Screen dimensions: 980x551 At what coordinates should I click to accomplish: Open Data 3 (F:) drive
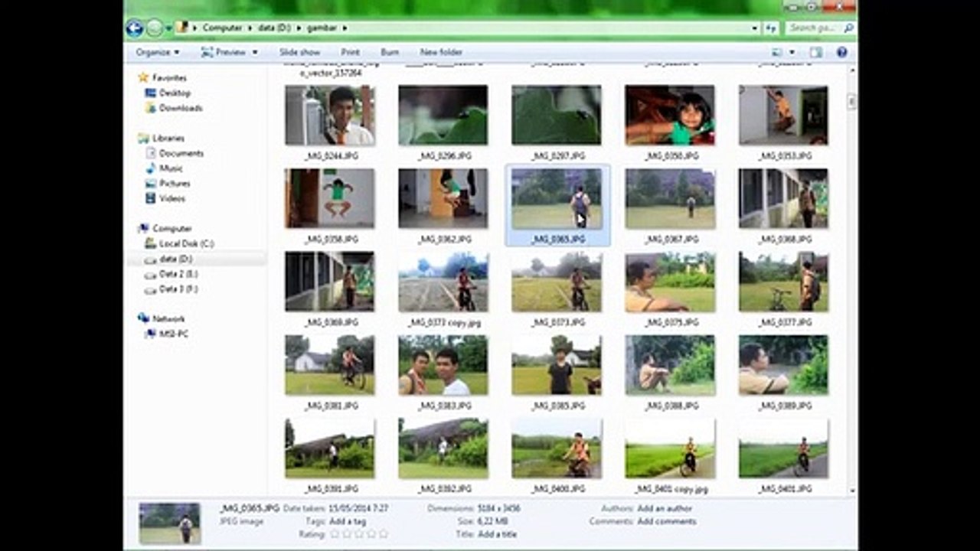(171, 289)
